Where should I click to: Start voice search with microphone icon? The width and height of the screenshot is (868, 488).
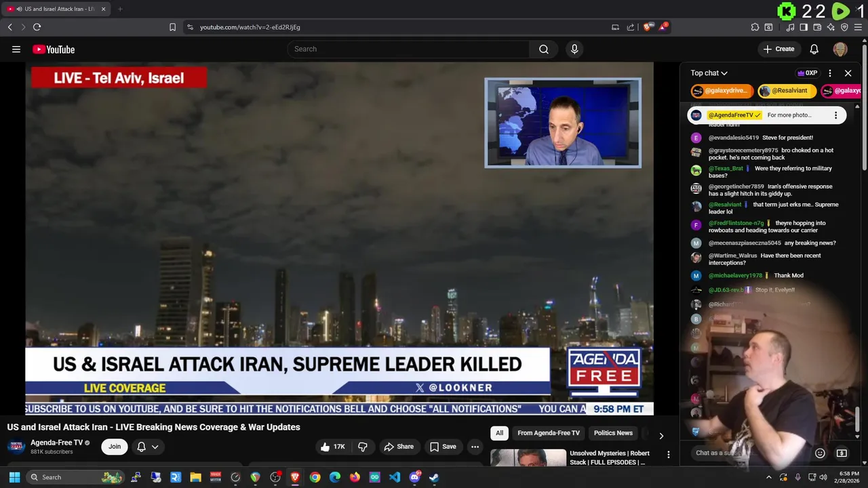[574, 49]
